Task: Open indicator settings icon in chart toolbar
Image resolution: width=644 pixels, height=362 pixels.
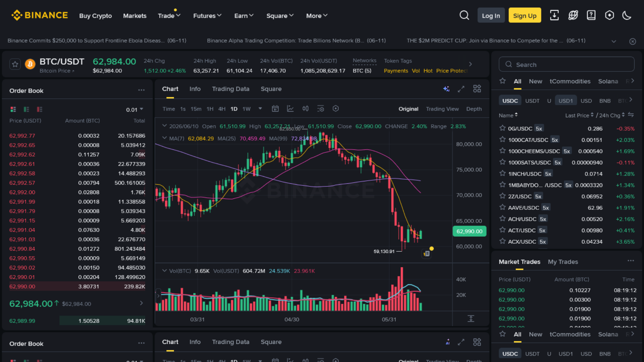Action: pyautogui.click(x=321, y=109)
